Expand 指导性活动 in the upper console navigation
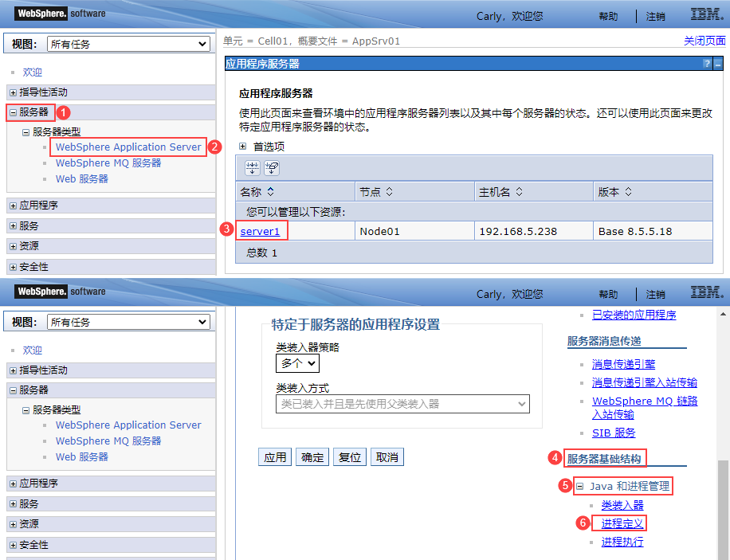730x560 pixels. [13, 92]
